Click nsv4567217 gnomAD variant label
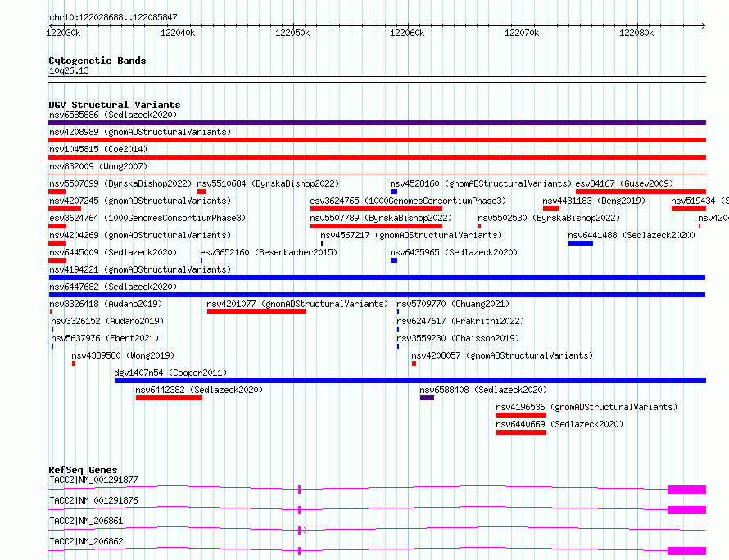This screenshot has width=729, height=560. (411, 235)
